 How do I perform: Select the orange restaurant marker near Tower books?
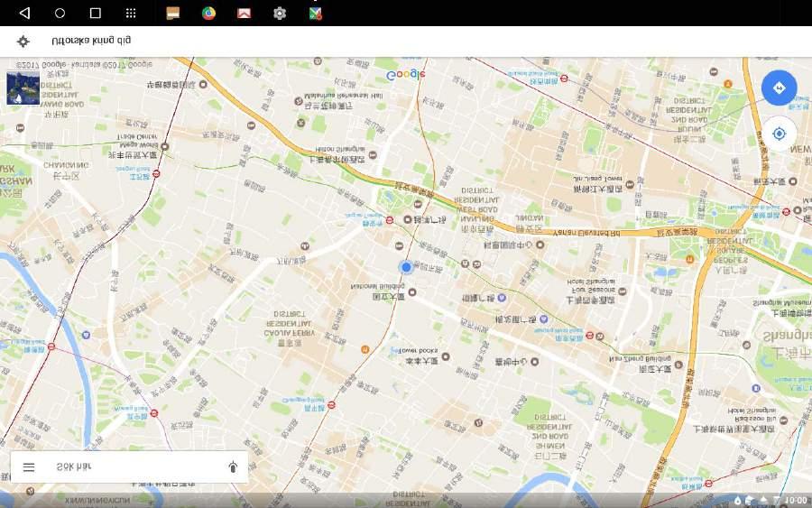[x=365, y=350]
